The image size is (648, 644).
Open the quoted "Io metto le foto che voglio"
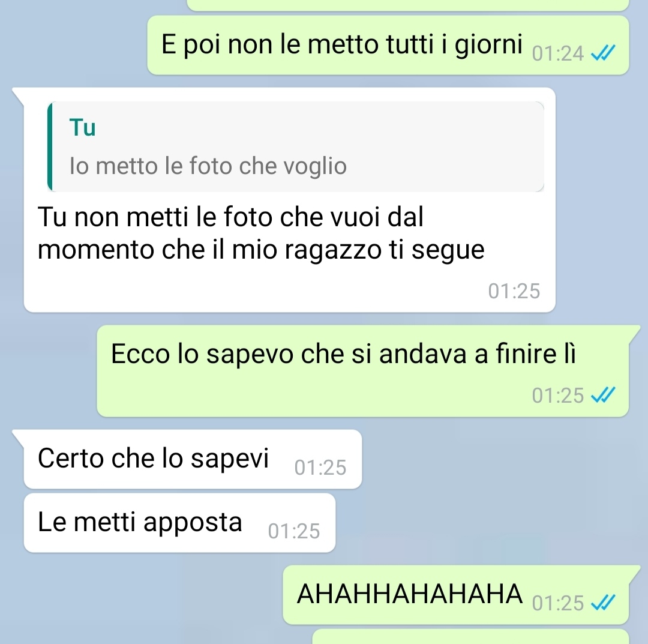click(x=295, y=146)
